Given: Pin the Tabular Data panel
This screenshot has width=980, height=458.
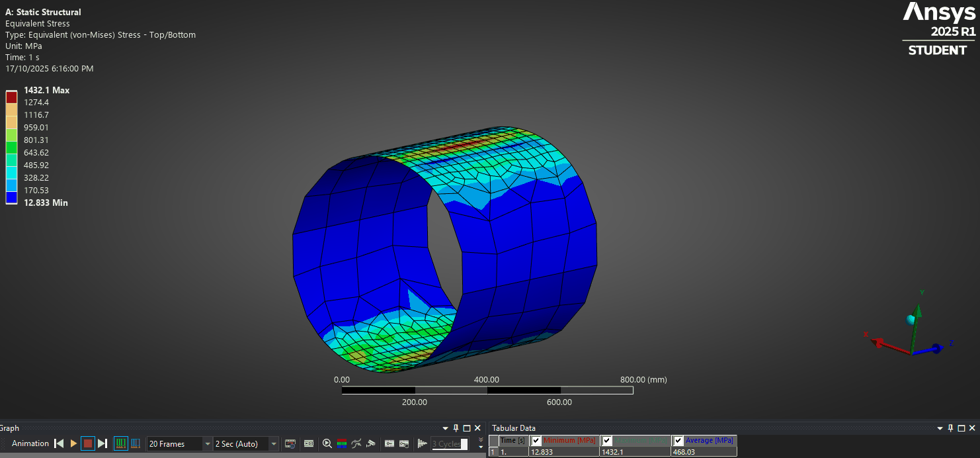Looking at the screenshot, I should [x=950, y=428].
